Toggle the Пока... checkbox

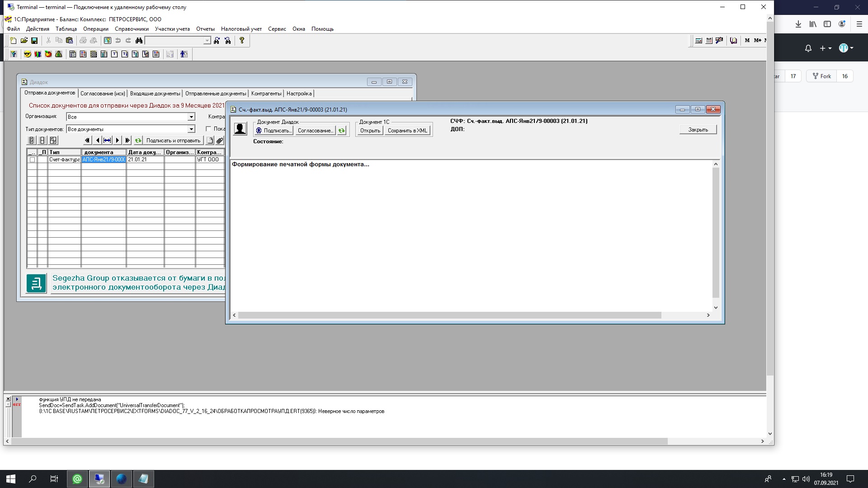[x=208, y=129]
